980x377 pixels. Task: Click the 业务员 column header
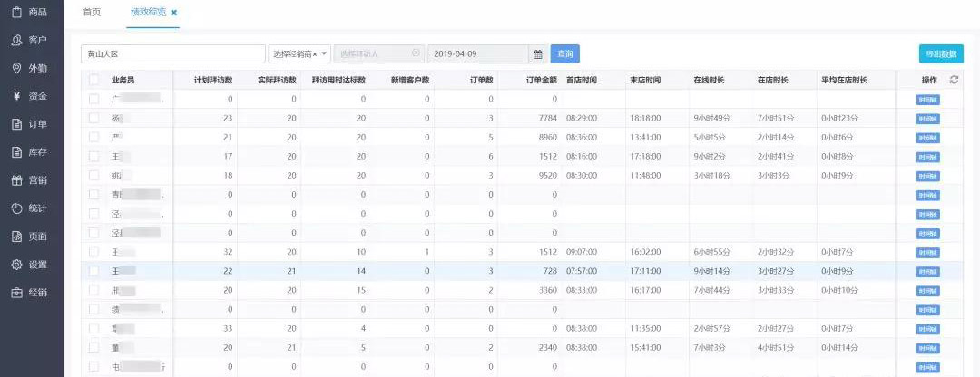pyautogui.click(x=123, y=81)
